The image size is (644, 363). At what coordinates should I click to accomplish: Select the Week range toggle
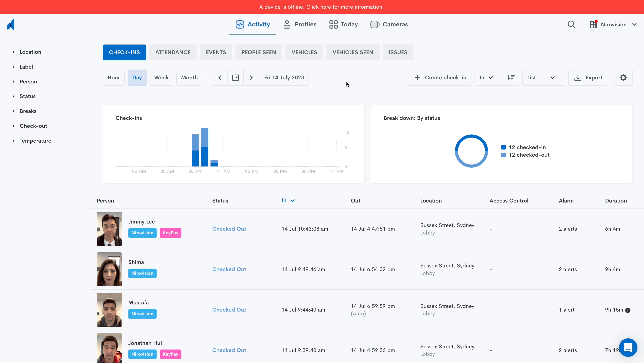(161, 78)
